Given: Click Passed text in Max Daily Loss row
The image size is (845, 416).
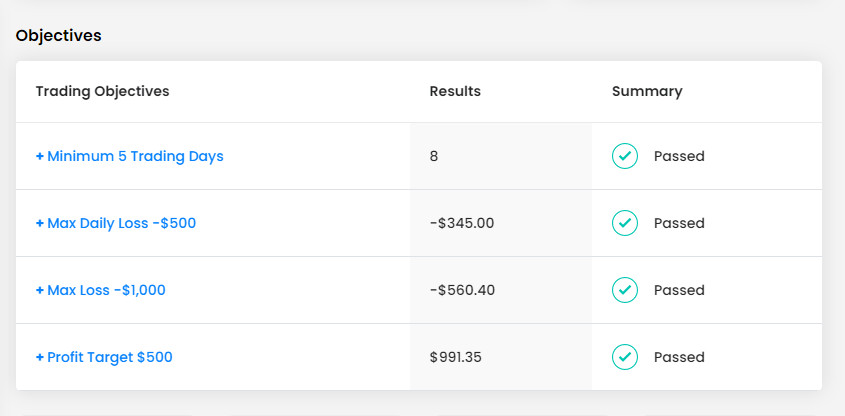Looking at the screenshot, I should (679, 223).
